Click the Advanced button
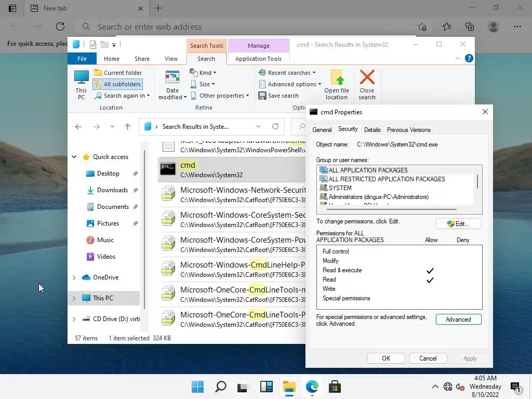This screenshot has height=399, width=532. pyautogui.click(x=458, y=320)
